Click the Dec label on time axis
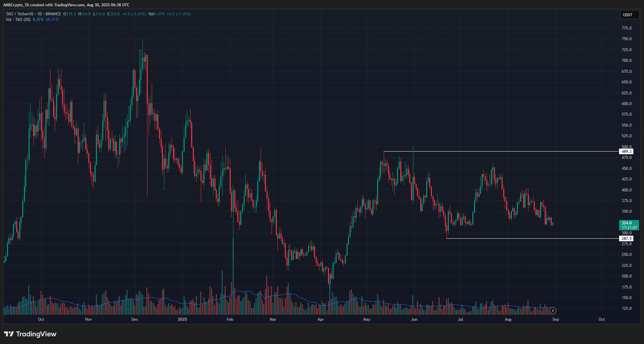644x344 pixels. [135, 319]
